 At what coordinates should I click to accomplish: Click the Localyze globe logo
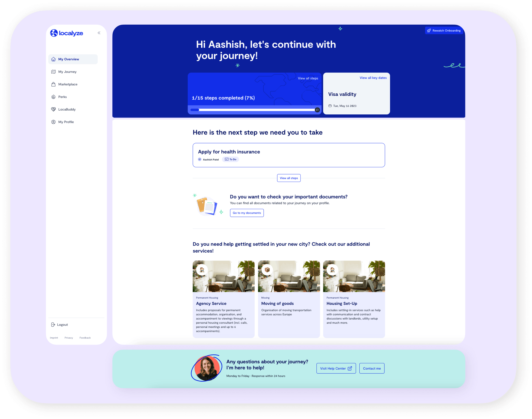click(x=54, y=33)
